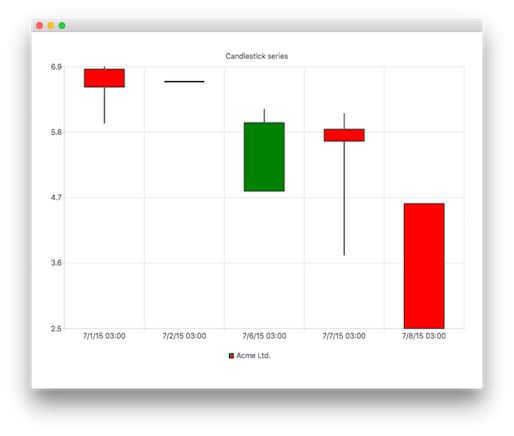Click the 7/7/15 03:00 axis label

tap(344, 336)
